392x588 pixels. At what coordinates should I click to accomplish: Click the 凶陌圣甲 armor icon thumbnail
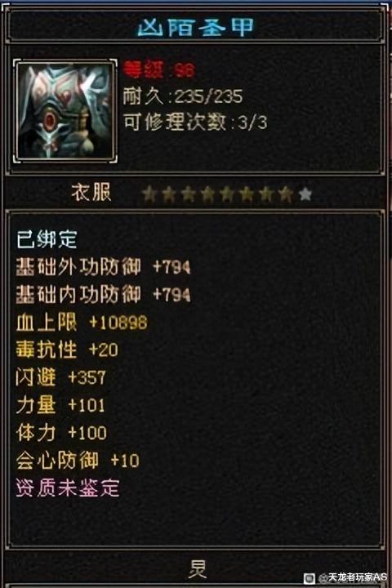[65, 111]
